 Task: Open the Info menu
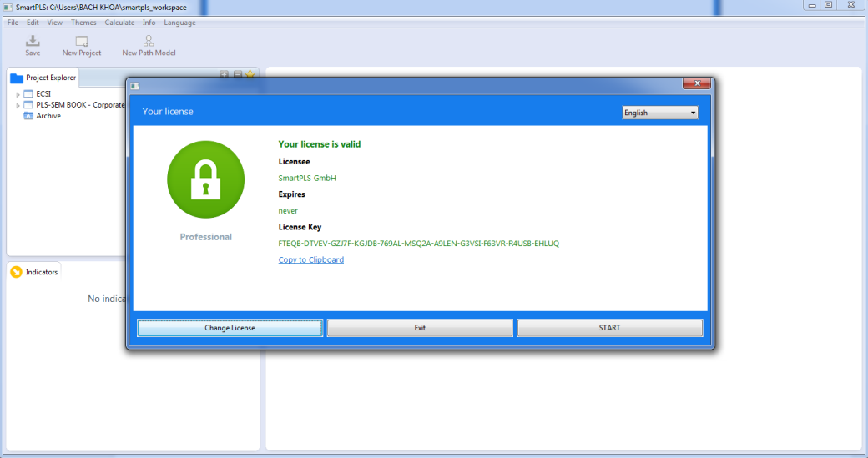149,23
